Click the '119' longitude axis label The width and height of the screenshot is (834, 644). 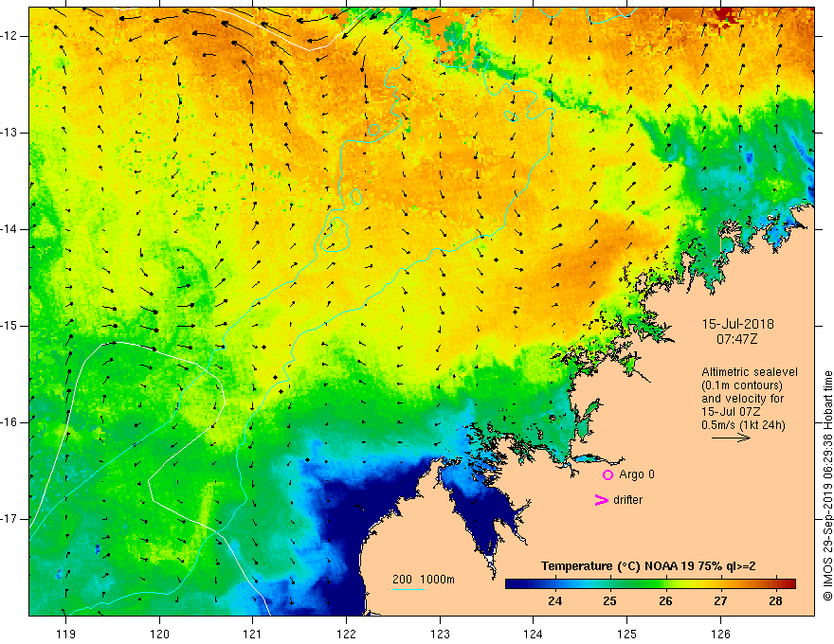(66, 634)
